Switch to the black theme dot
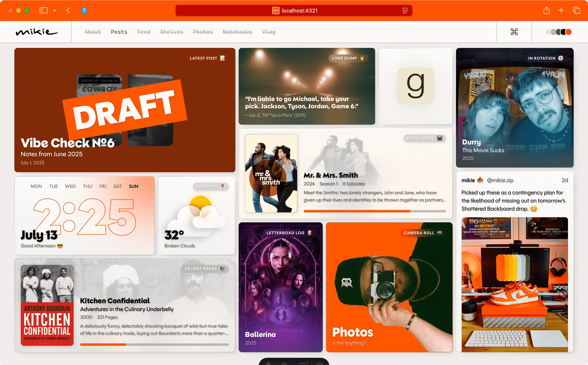 tap(563, 32)
